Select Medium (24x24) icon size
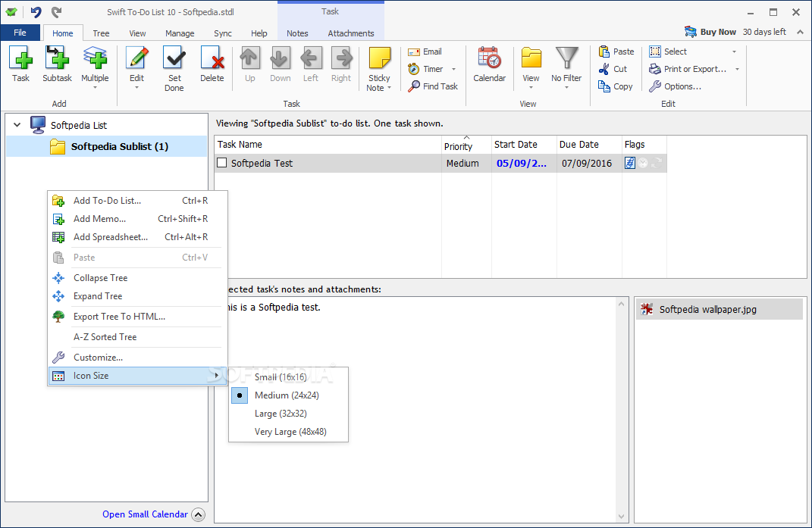Image resolution: width=812 pixels, height=528 pixels. point(288,395)
